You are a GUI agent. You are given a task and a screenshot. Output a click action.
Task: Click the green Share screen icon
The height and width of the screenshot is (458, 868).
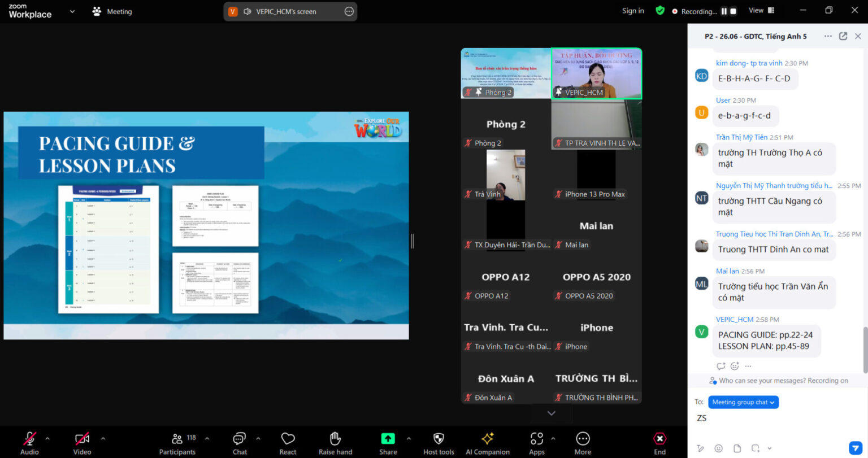tap(388, 439)
